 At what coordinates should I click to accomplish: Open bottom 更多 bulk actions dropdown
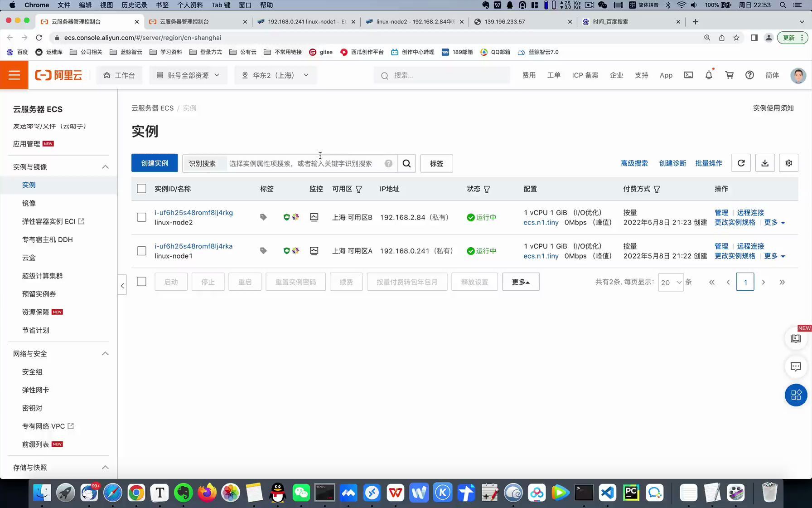(521, 282)
